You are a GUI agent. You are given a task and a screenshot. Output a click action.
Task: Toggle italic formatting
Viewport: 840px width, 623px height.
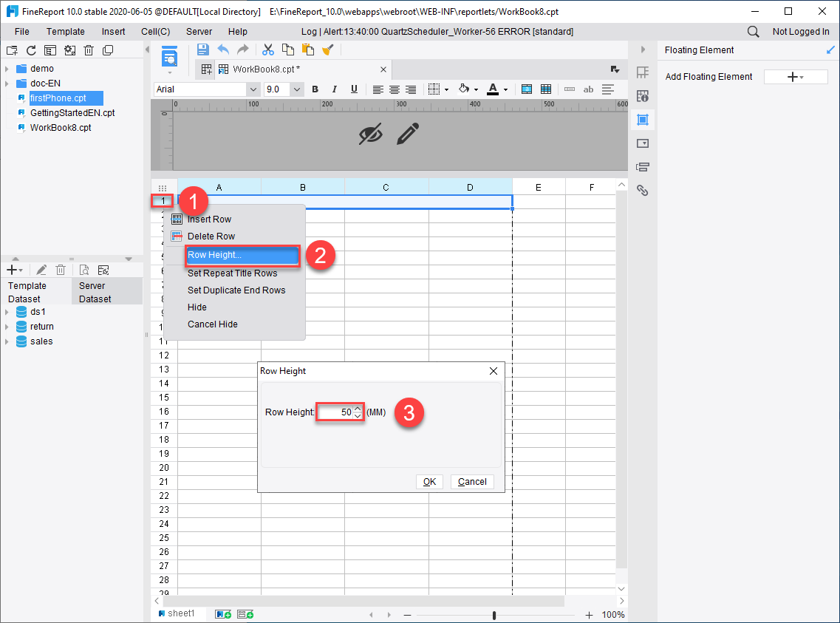(334, 89)
